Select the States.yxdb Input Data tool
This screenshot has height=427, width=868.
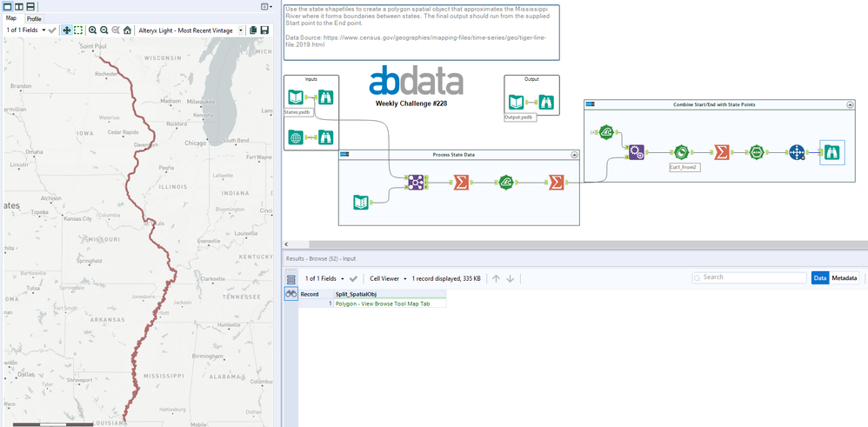tap(296, 98)
